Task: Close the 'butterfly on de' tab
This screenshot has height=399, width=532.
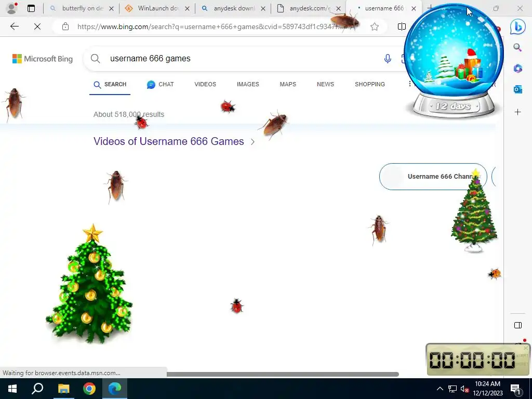Action: [111, 9]
